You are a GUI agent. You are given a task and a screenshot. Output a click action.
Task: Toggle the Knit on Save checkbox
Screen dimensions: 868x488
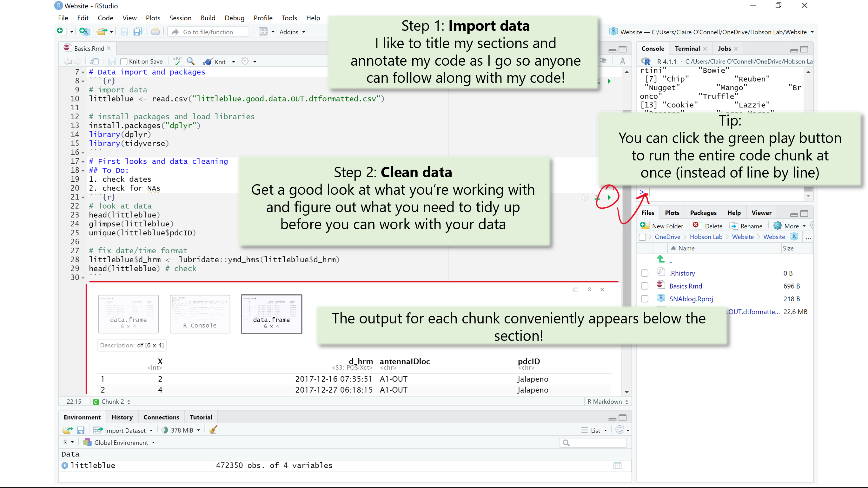[x=124, y=62]
